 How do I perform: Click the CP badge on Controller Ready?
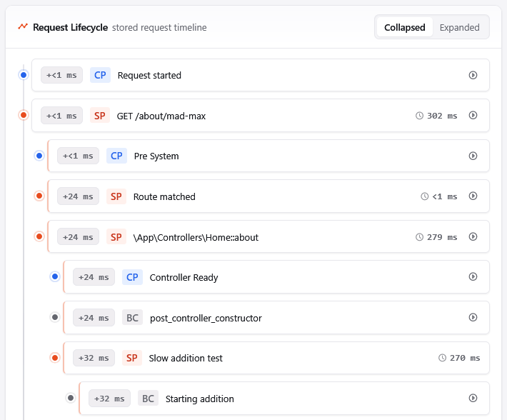(x=132, y=277)
